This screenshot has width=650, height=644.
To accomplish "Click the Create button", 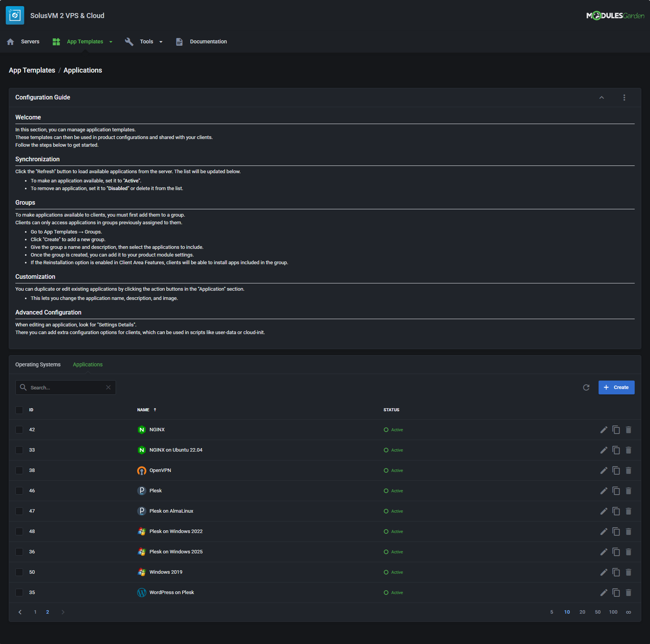I will tap(616, 387).
